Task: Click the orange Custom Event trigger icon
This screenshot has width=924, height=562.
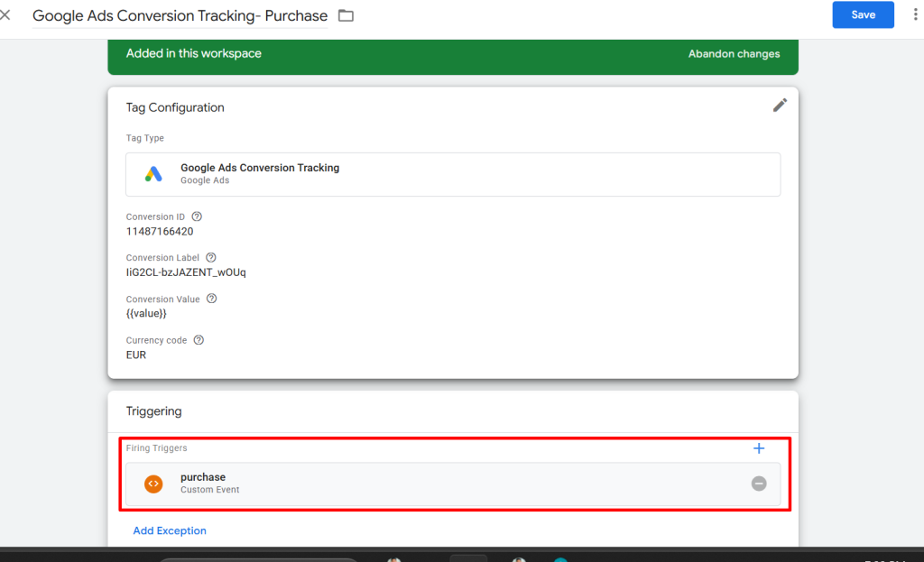Action: click(x=153, y=484)
